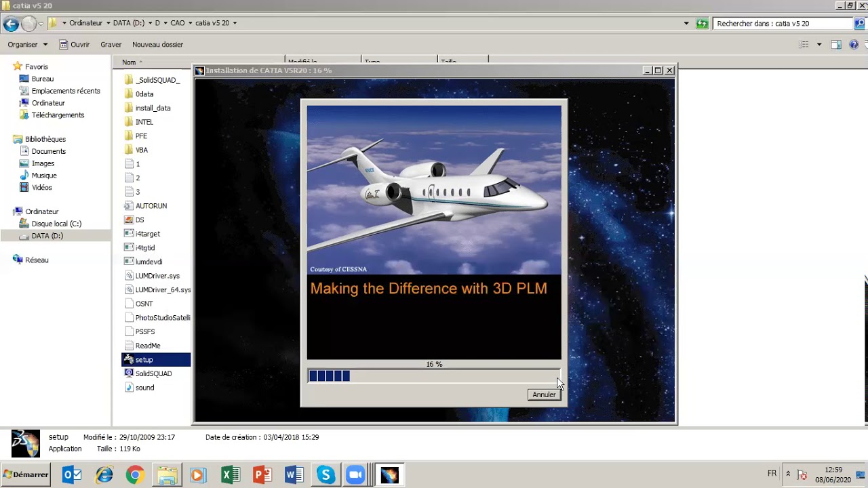Toggle the Explorer preview pane icon
Viewport: 868px width, 488px height.
pyautogui.click(x=836, y=45)
